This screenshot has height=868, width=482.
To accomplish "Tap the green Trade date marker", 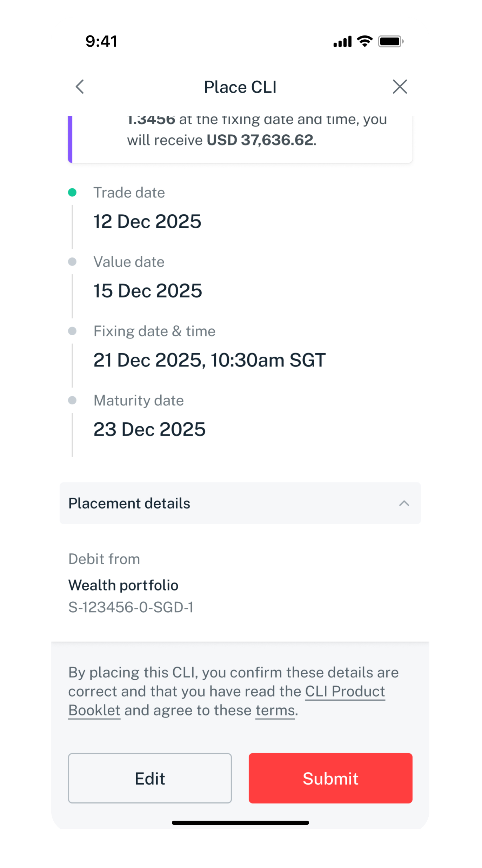I will coord(72,192).
